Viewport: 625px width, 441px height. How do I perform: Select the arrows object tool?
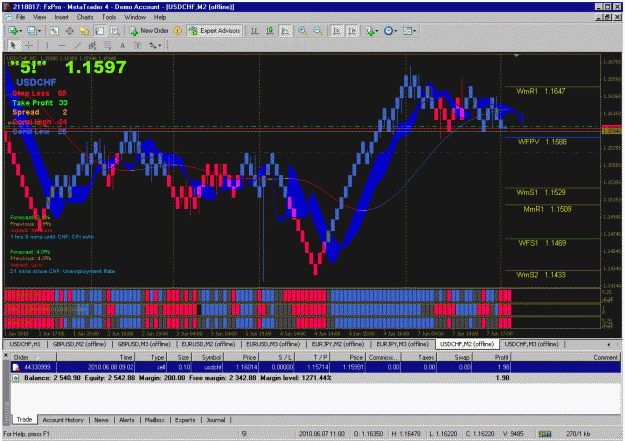pyautogui.click(x=153, y=45)
